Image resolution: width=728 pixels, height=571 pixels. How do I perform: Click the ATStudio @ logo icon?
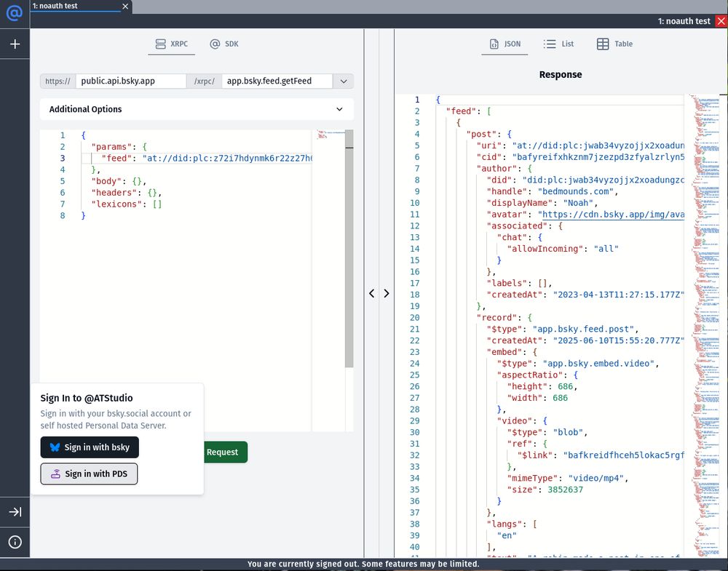(15, 12)
